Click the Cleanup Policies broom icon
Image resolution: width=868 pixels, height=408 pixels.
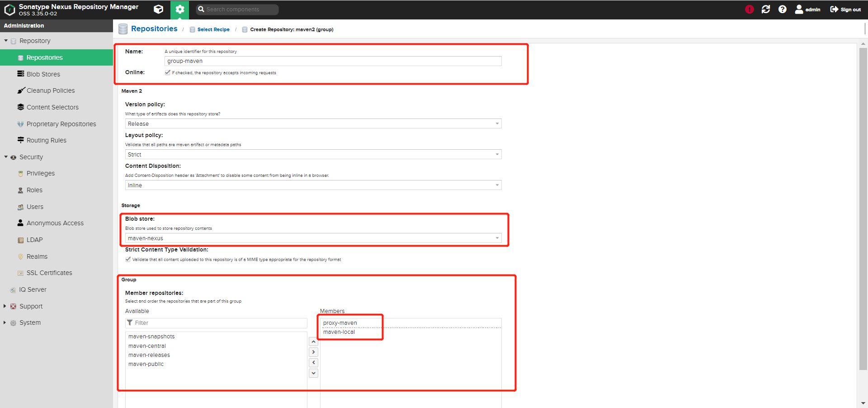21,90
